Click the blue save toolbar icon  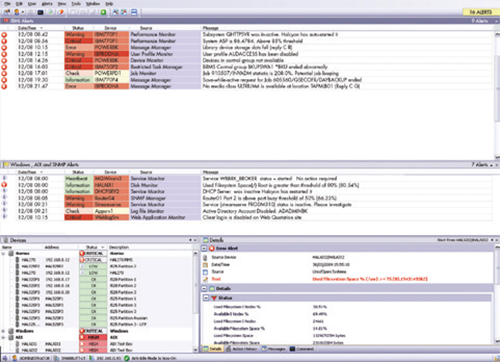coord(134,12)
